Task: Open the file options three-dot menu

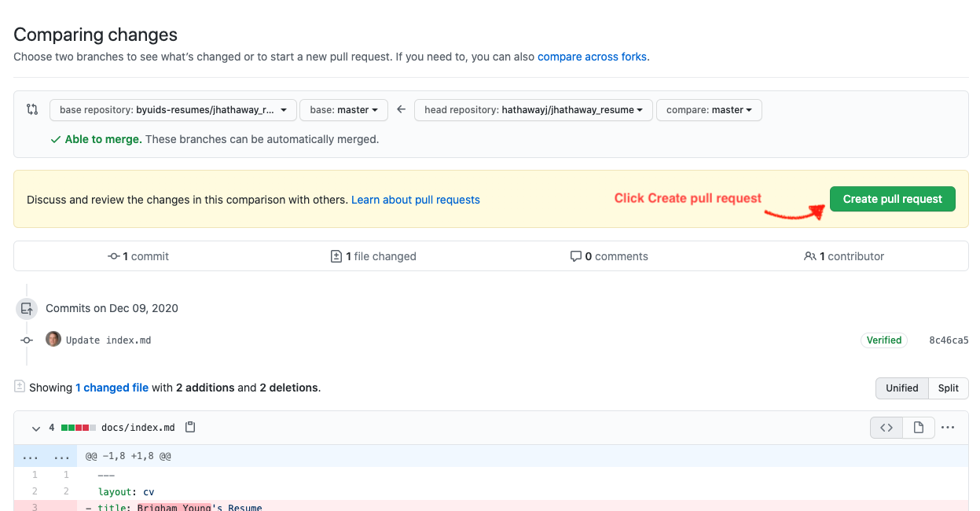Action: (948, 428)
